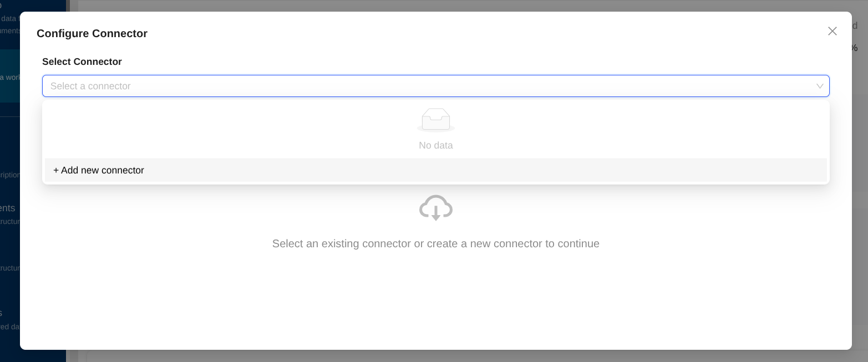Click the cloud download icon
This screenshot has height=362, width=868.
pos(436,208)
